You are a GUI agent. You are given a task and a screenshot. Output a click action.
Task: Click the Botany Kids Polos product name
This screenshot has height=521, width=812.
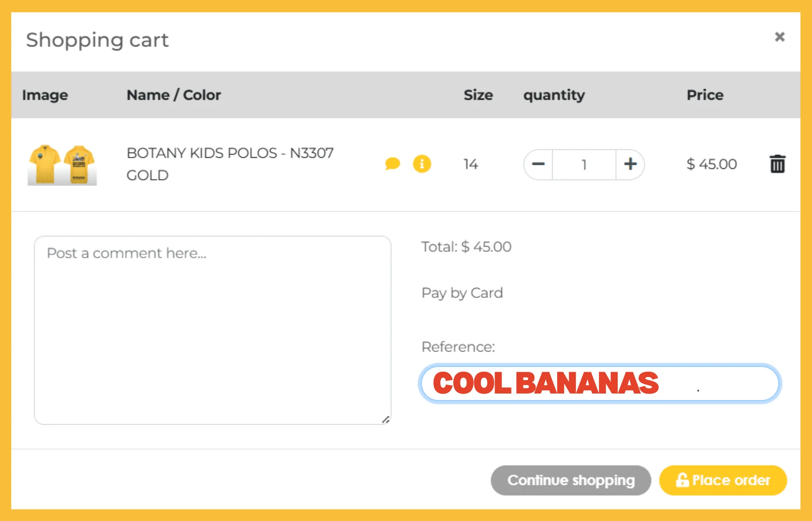click(x=230, y=153)
